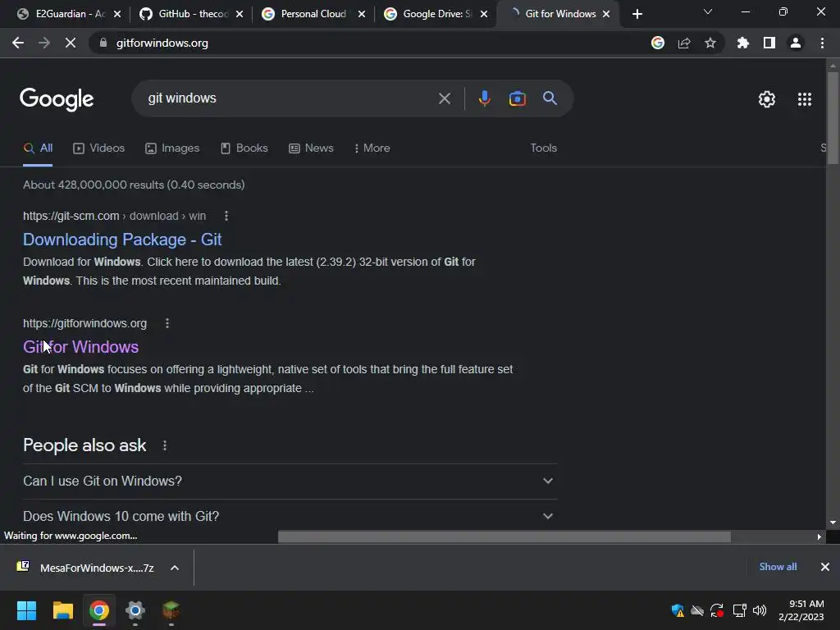Toggle the browser side panel icon
Image resolution: width=840 pixels, height=630 pixels.
[x=769, y=43]
